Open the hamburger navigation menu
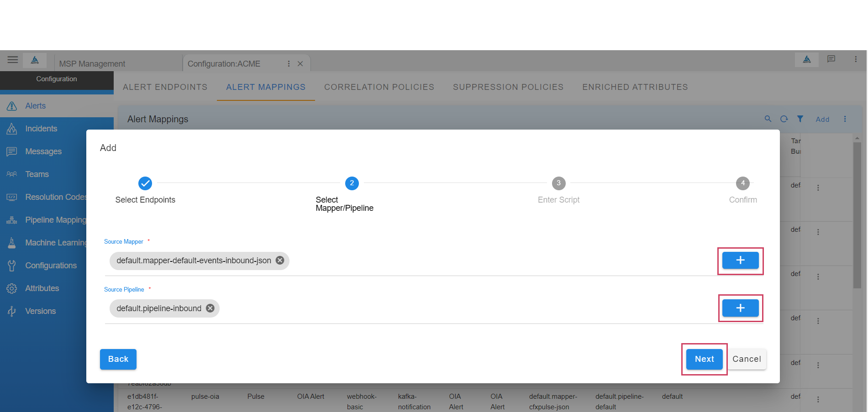The height and width of the screenshot is (412, 868). click(x=13, y=60)
